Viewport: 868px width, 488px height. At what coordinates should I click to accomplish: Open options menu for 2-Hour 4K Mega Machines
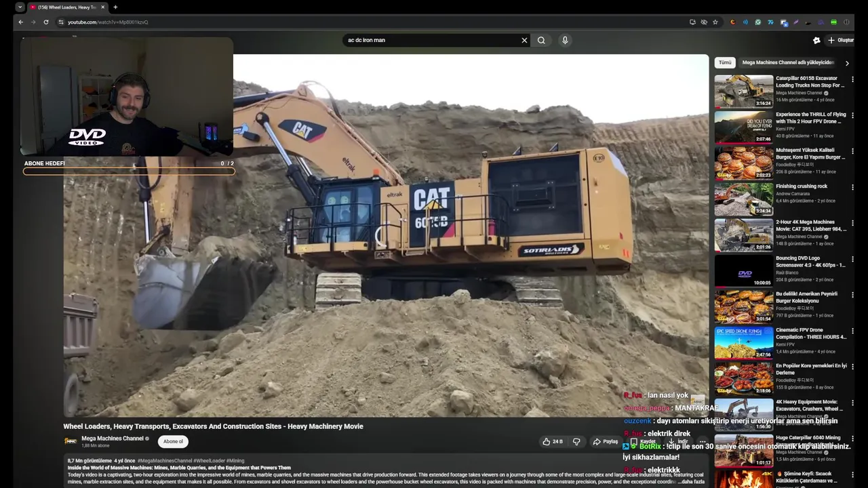coord(852,224)
